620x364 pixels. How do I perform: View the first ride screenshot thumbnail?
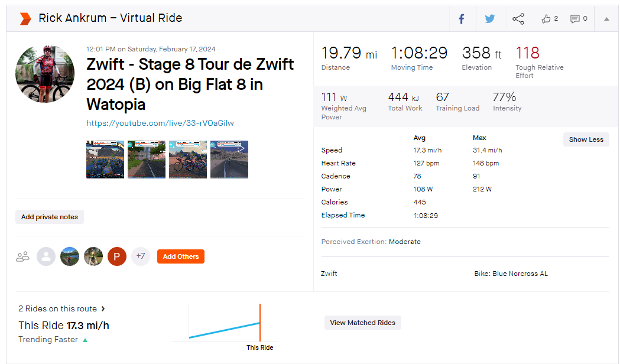(x=105, y=160)
